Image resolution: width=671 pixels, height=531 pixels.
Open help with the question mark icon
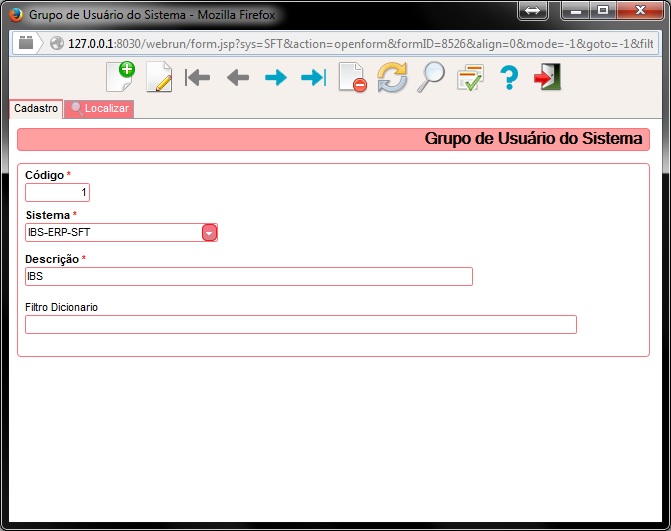pos(509,77)
